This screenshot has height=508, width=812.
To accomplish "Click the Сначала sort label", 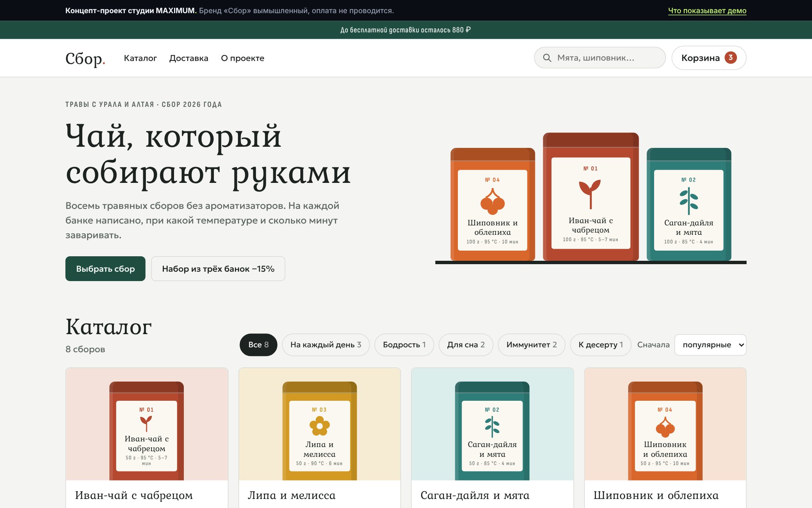I will tap(653, 345).
